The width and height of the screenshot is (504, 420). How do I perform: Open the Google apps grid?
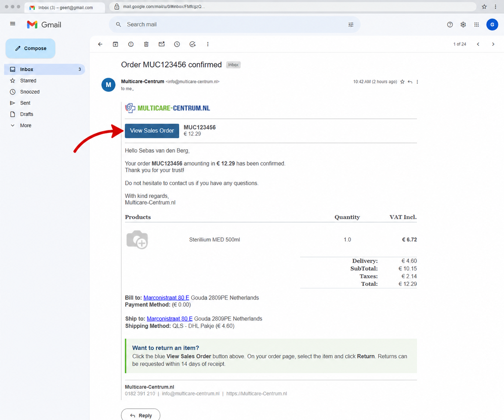(x=476, y=25)
